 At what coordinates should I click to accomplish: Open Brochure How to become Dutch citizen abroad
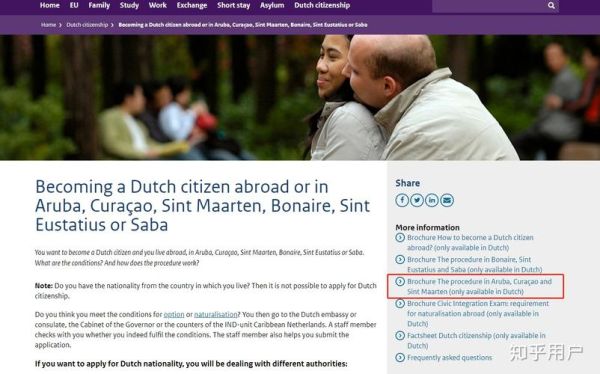(x=470, y=242)
